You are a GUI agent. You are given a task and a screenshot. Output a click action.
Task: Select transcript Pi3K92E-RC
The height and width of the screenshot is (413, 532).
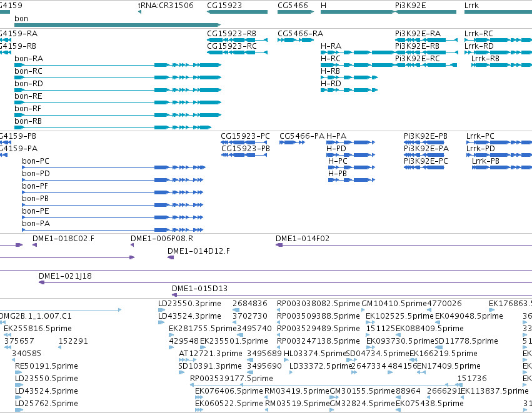pos(418,59)
